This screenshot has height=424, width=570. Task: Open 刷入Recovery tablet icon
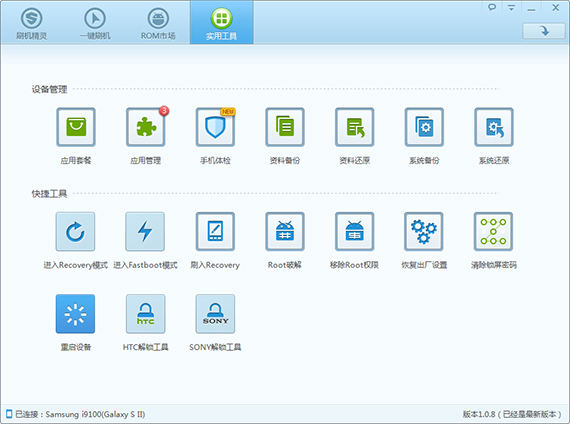(215, 232)
